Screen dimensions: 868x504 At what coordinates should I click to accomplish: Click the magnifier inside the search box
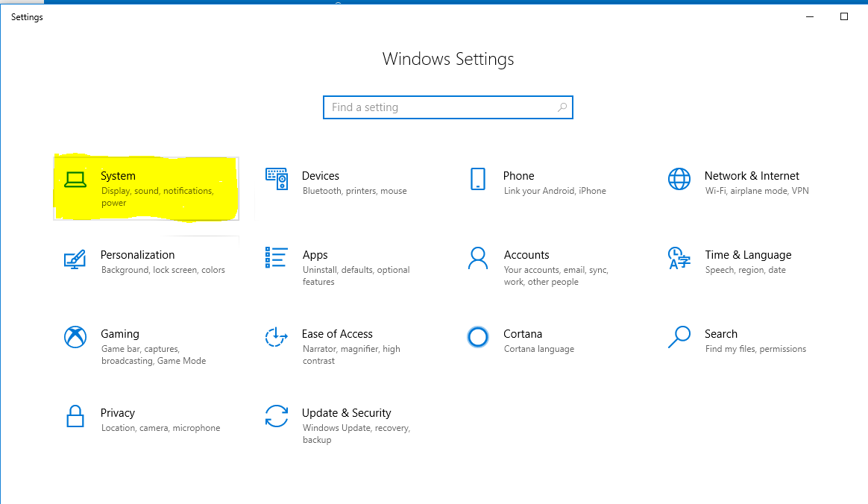(562, 107)
